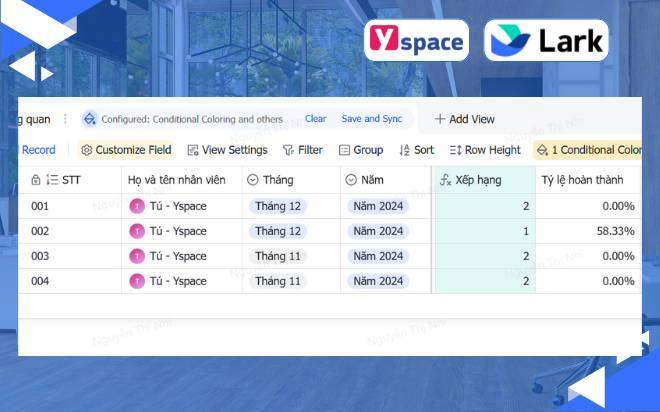Click the plus icon of Add View
Image resolution: width=660 pixels, height=412 pixels.
pos(440,119)
